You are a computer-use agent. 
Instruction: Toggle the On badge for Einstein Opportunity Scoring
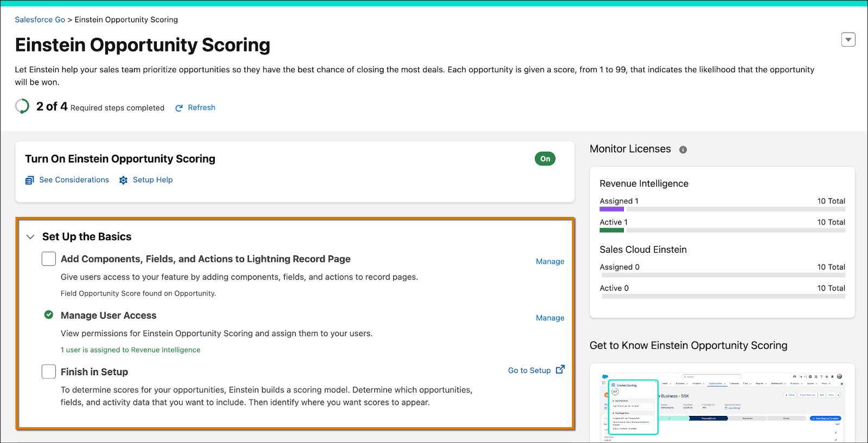[545, 159]
